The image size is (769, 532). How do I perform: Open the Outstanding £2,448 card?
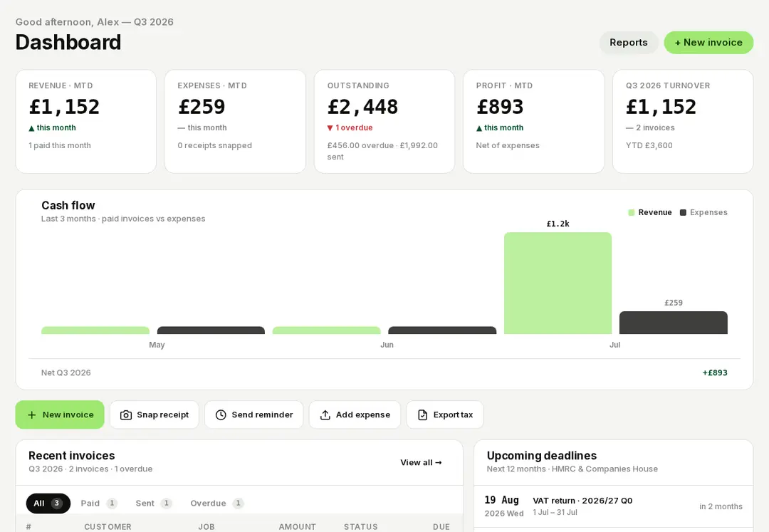click(384, 121)
